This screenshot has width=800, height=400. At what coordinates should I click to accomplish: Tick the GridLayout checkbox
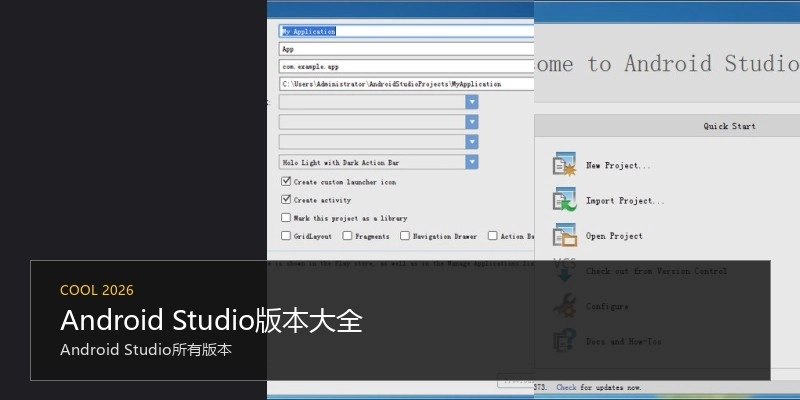click(286, 236)
